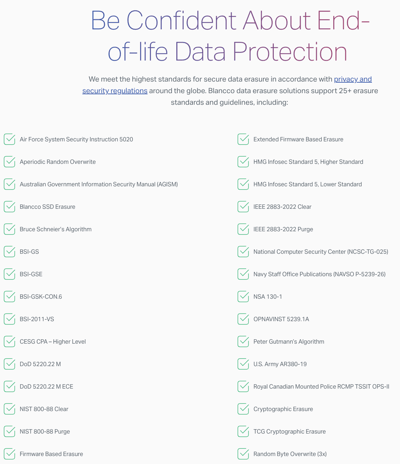Click the National Computer Security Center (NCSC-TG-025) item

point(321,252)
